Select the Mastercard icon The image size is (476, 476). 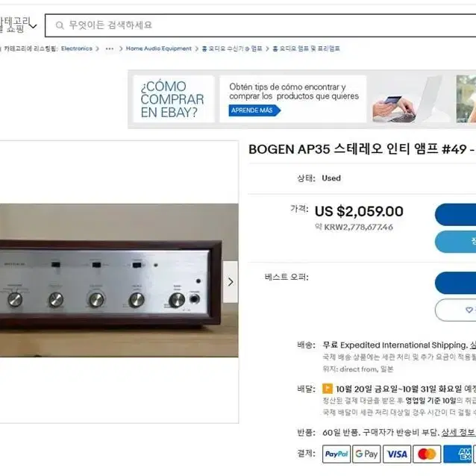[x=427, y=454]
